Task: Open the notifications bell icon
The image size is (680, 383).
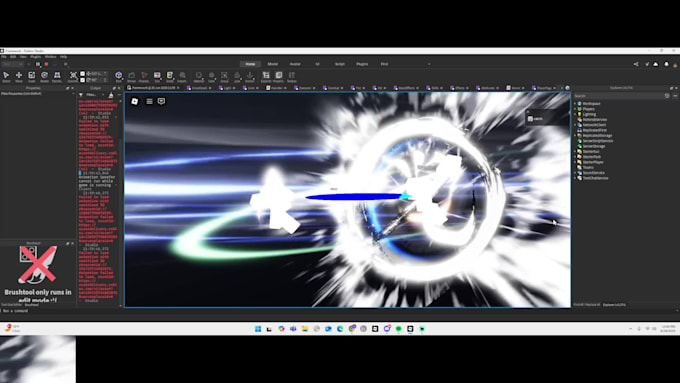Action: click(667, 64)
